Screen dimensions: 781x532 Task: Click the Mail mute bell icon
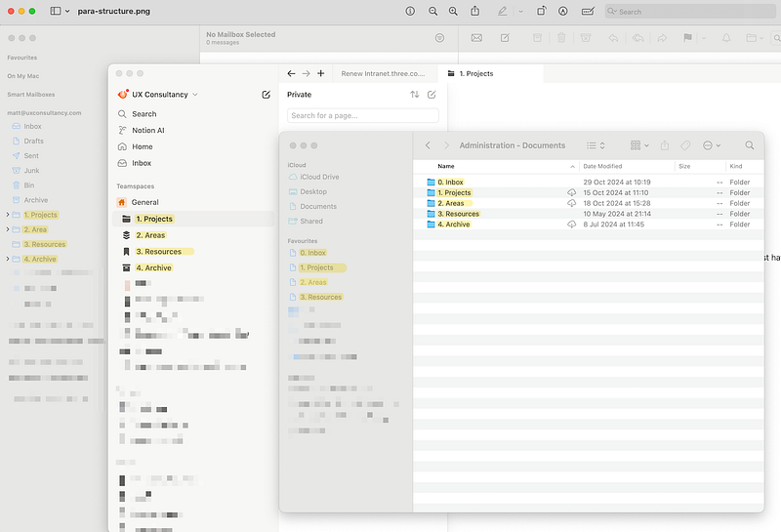coord(726,38)
